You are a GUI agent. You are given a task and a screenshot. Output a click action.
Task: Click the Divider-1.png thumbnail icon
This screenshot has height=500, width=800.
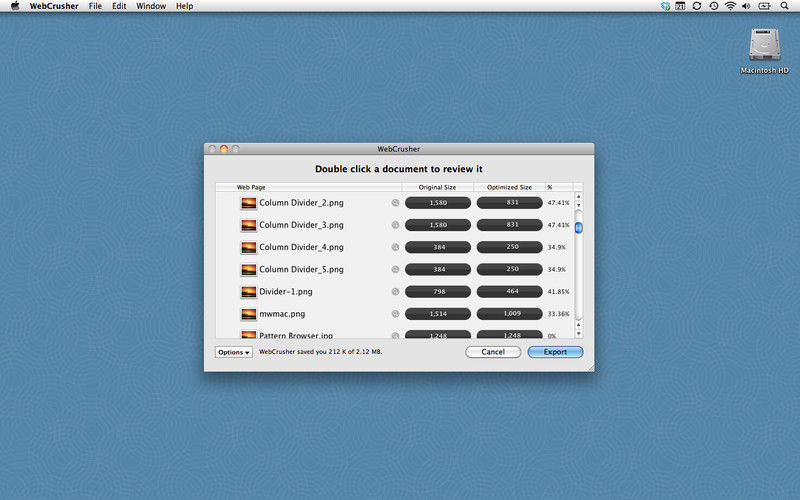tap(248, 292)
